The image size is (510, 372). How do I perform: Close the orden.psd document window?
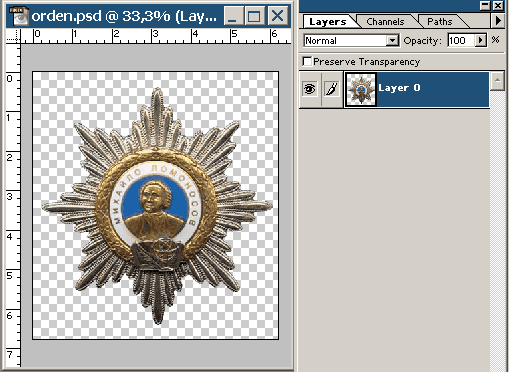(x=277, y=16)
